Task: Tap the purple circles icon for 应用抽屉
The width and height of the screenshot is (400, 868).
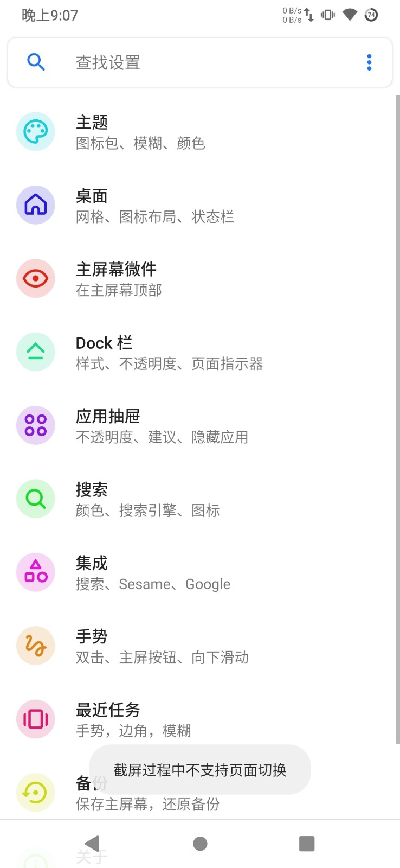Action: coord(36,425)
